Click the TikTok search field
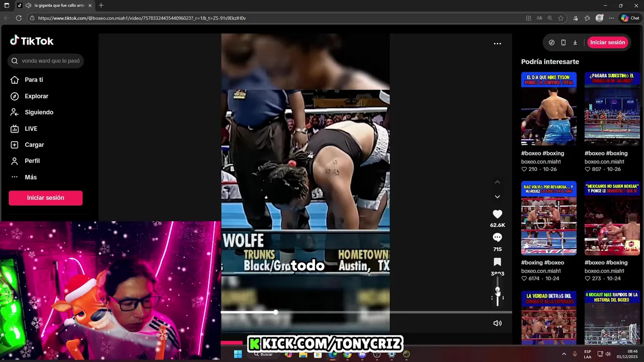The width and height of the screenshot is (644, 362). pyautogui.click(x=45, y=61)
